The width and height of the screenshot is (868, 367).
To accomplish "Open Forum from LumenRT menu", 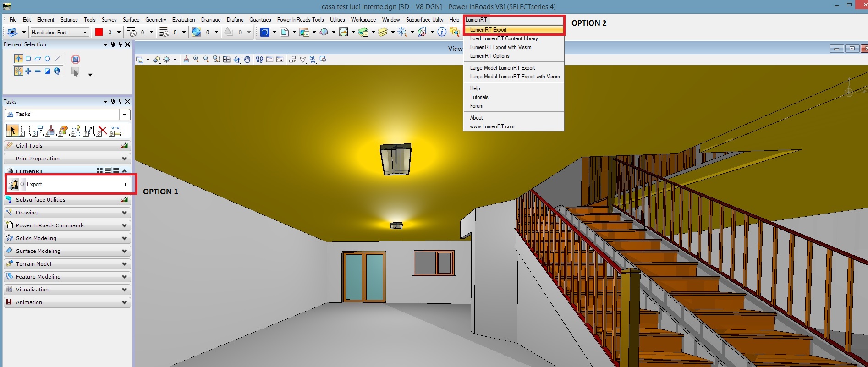I will point(513,106).
